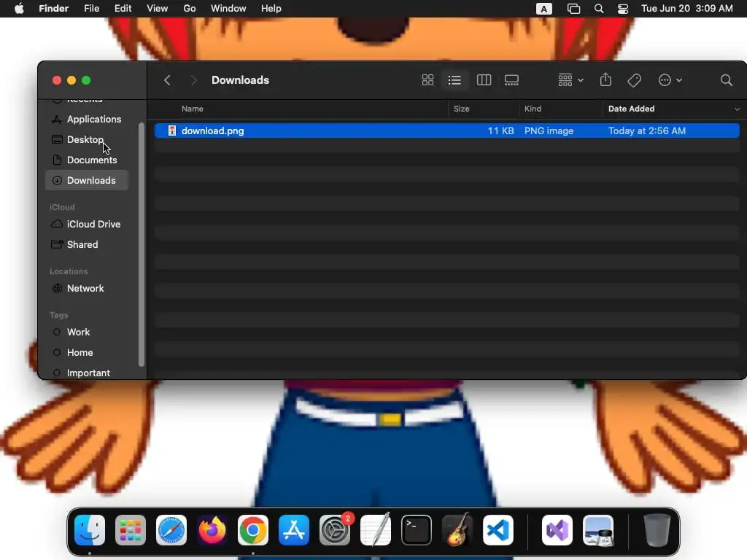
Task: Sort by the Date Added column header
Action: click(x=631, y=109)
